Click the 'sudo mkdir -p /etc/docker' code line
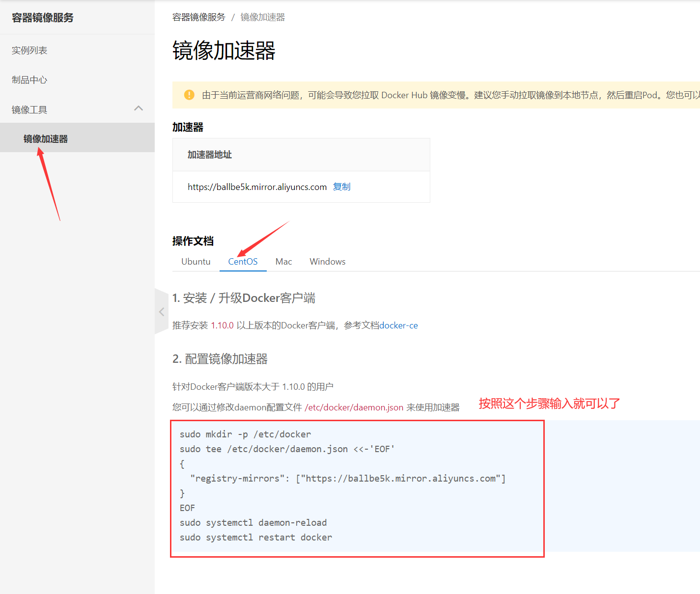This screenshot has width=700, height=594. (x=245, y=434)
